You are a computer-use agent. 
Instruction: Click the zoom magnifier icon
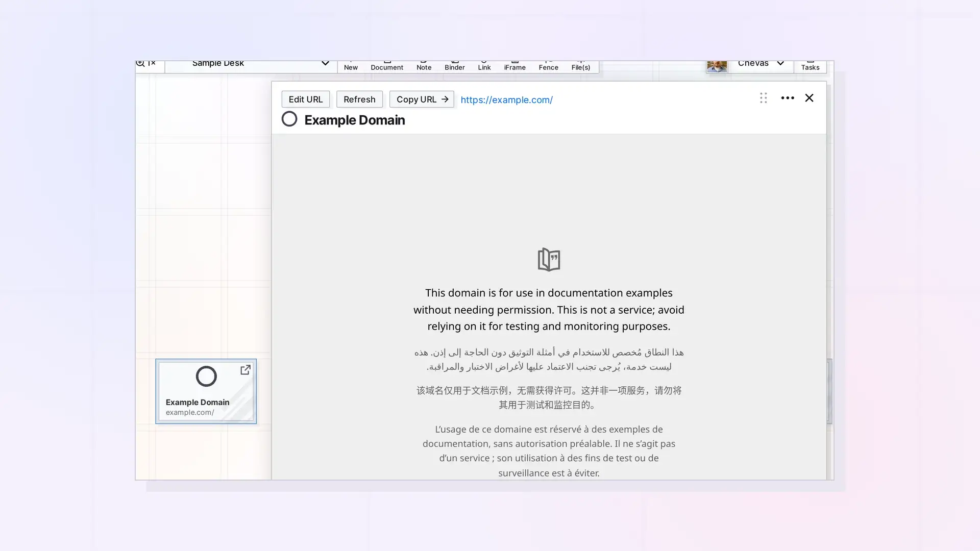140,64
